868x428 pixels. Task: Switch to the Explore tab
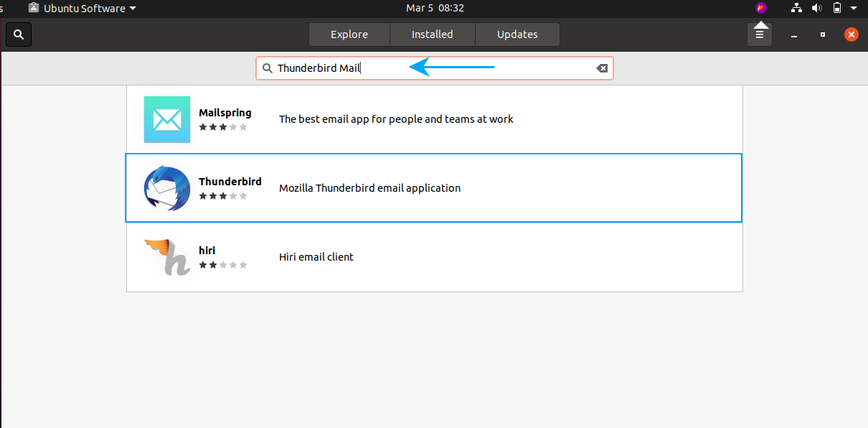(349, 34)
